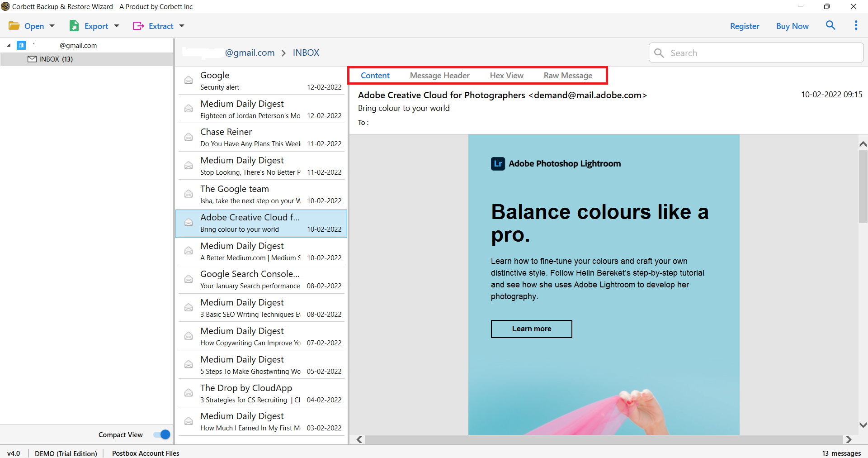
Task: Open 'Eighteen of Jordan Peterson's' Medium email
Action: point(261,109)
